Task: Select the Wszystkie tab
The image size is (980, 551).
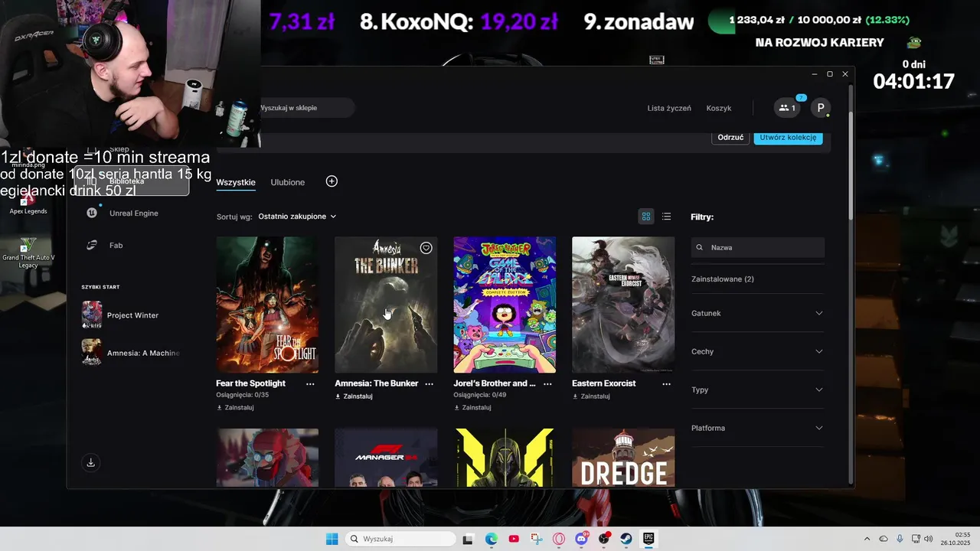Action: pos(236,182)
